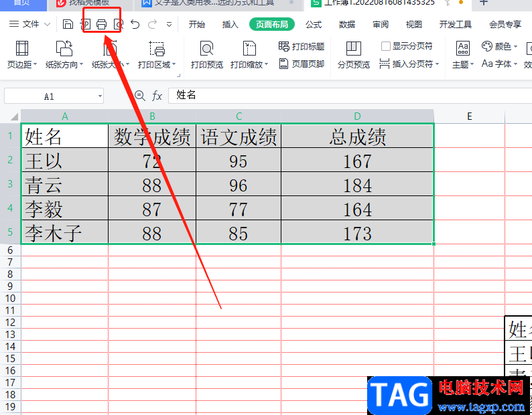532x415 pixels.
Task: Click the Print icon in quick toolbar
Action: pyautogui.click(x=101, y=24)
